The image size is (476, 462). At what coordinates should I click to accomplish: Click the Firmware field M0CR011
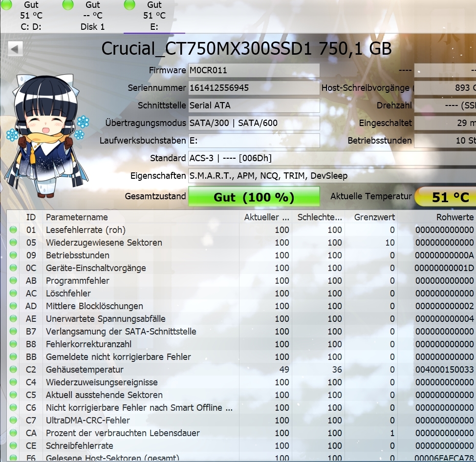click(254, 70)
